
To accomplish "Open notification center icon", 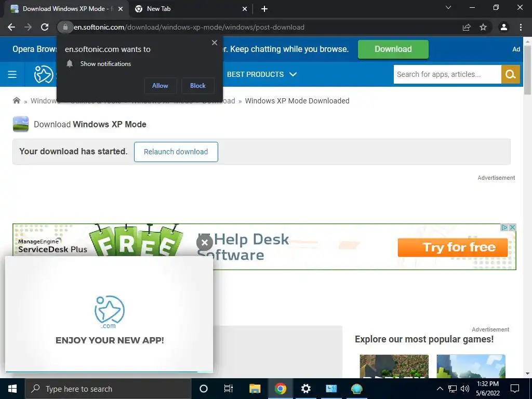I will tap(515, 389).
